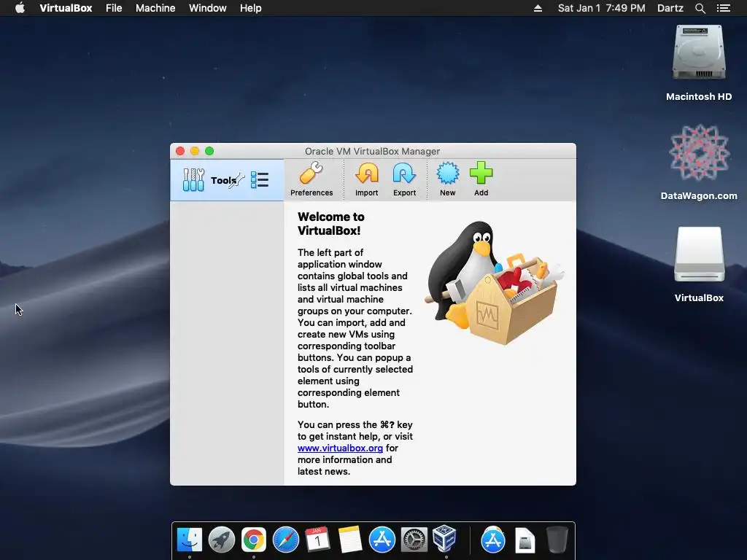Open the File menu
The image size is (747, 560).
[x=114, y=8]
